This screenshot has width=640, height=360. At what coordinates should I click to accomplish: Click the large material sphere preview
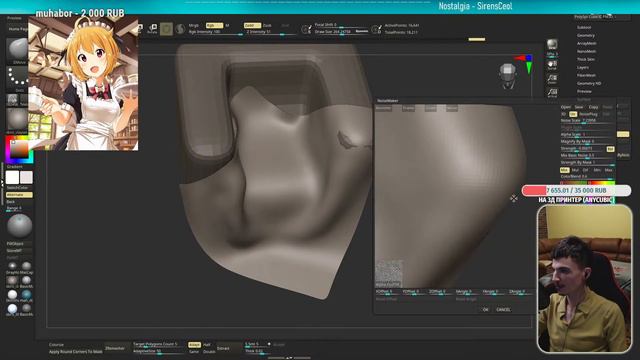pyautogui.click(x=19, y=226)
